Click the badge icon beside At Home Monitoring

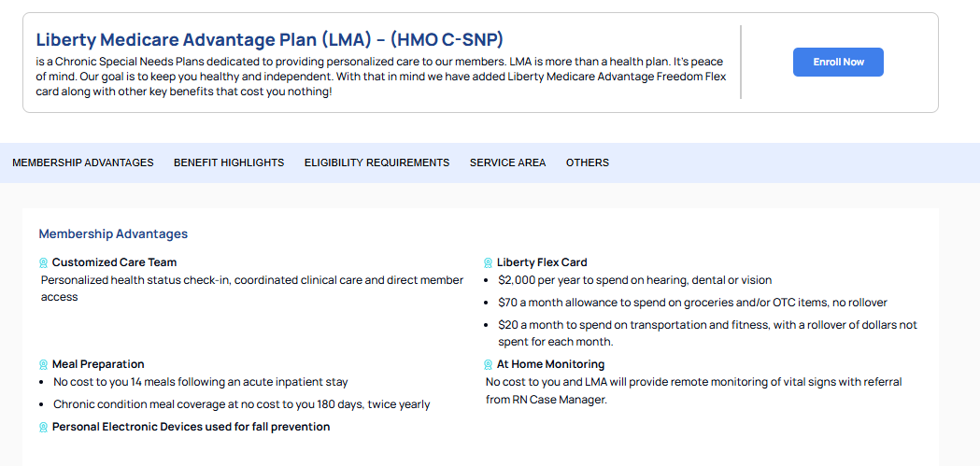(x=488, y=365)
